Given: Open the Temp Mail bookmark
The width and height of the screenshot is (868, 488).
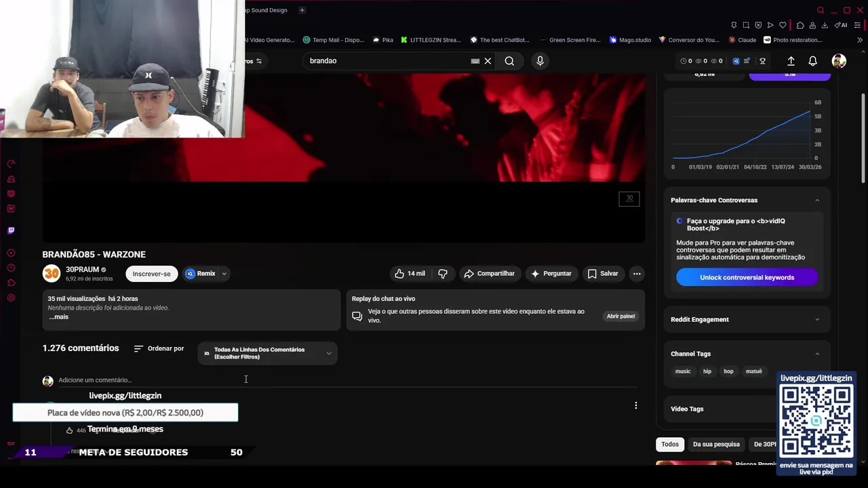Looking at the screenshot, I should [x=334, y=40].
